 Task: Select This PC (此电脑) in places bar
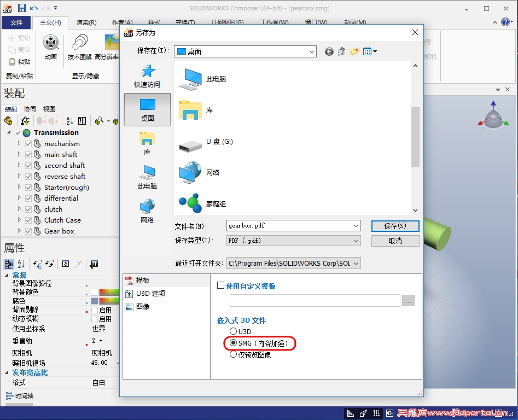(x=147, y=177)
